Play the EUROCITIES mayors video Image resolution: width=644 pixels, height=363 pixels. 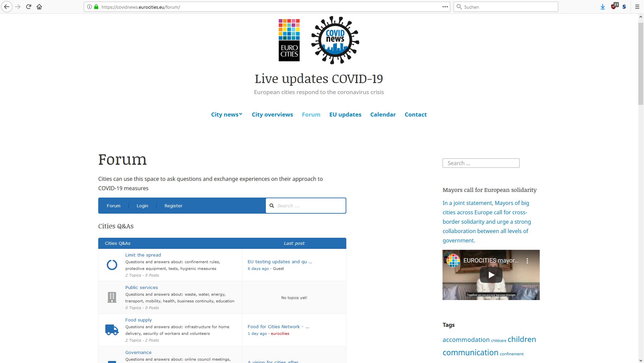[491, 275]
